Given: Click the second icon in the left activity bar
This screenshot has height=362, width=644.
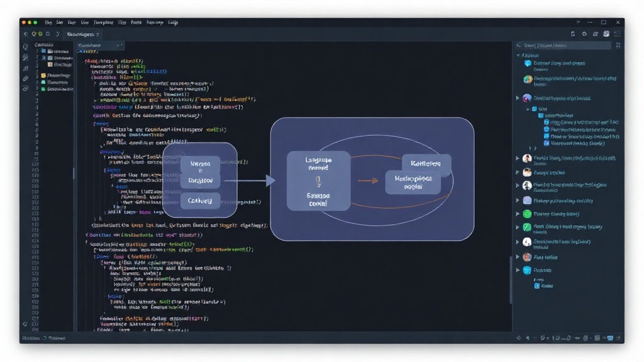Looking at the screenshot, I should click(25, 57).
